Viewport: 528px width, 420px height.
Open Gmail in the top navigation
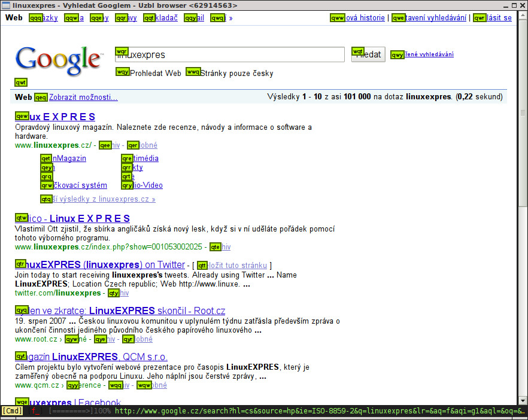pyautogui.click(x=194, y=17)
